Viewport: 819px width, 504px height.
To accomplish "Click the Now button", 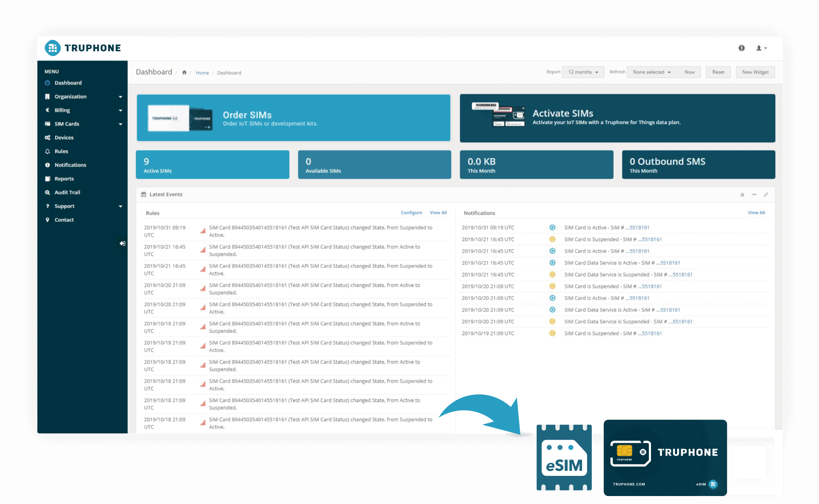I will tap(689, 72).
